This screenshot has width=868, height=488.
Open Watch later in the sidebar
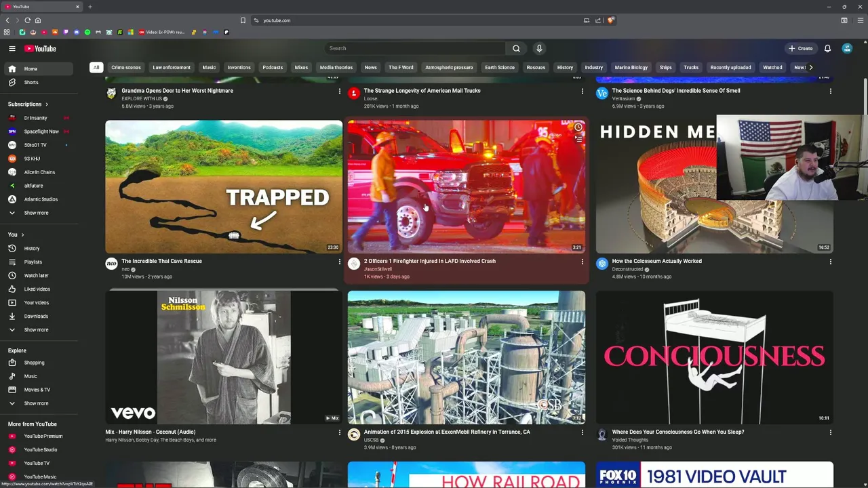tap(37, 275)
